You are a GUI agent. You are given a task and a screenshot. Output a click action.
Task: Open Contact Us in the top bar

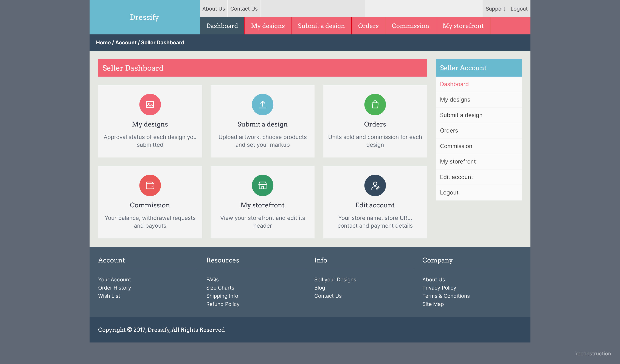(244, 9)
